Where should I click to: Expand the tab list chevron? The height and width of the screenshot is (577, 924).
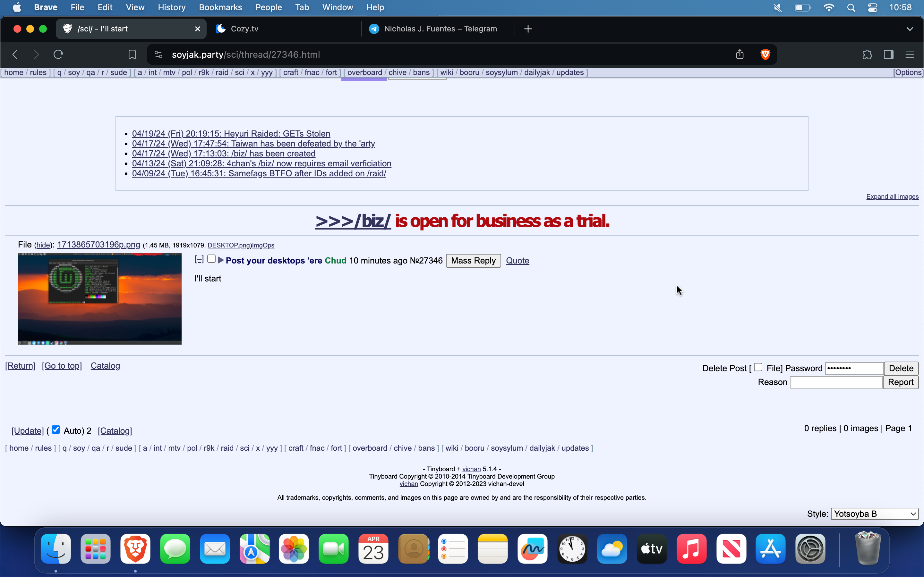click(x=910, y=29)
